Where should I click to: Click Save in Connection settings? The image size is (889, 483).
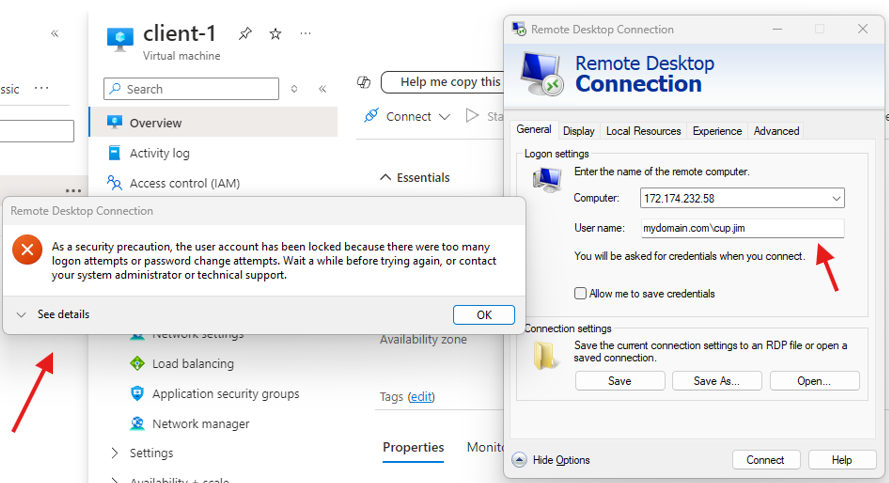620,381
